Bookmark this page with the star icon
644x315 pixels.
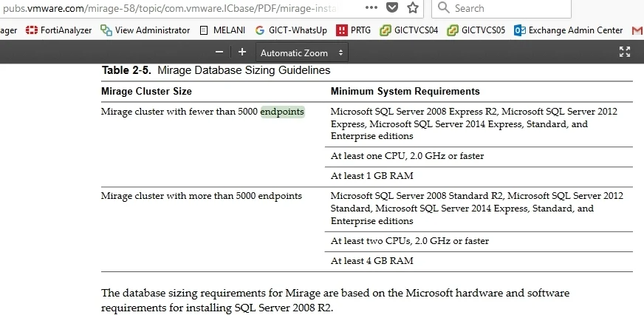pos(413,7)
